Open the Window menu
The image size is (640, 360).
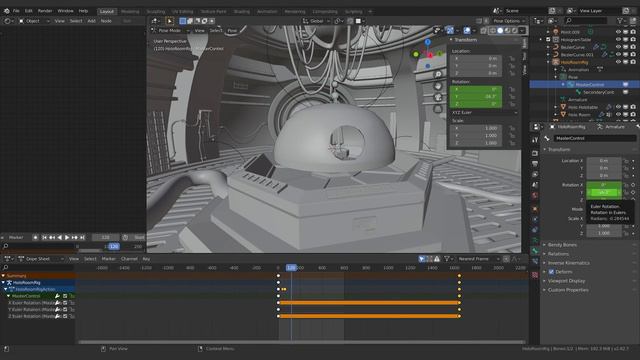[x=65, y=11]
